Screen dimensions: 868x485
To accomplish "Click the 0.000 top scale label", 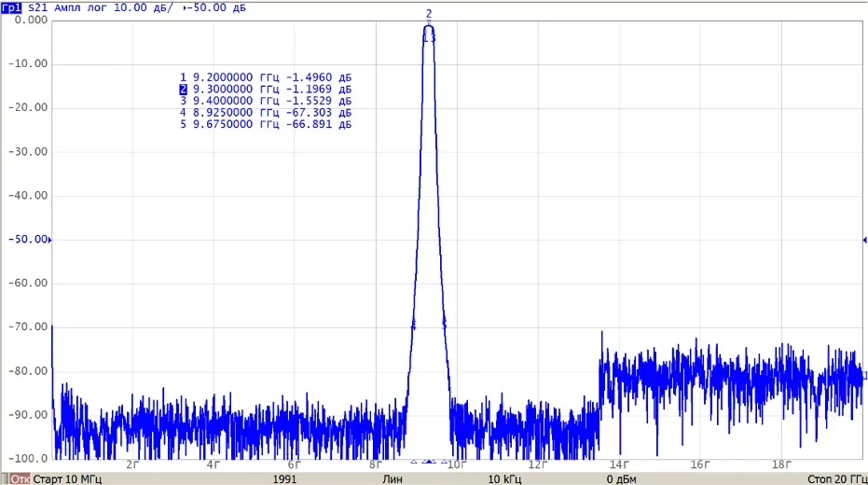I will tap(31, 20).
